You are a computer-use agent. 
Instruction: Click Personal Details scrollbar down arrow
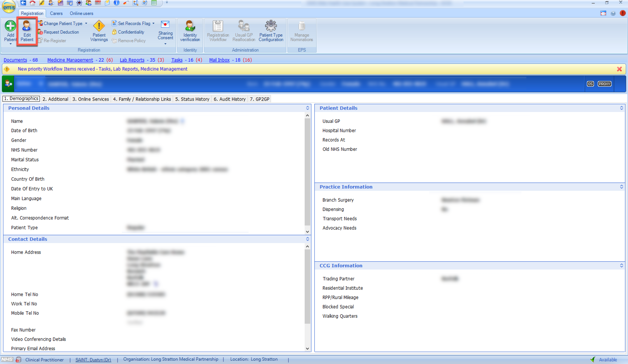click(307, 232)
